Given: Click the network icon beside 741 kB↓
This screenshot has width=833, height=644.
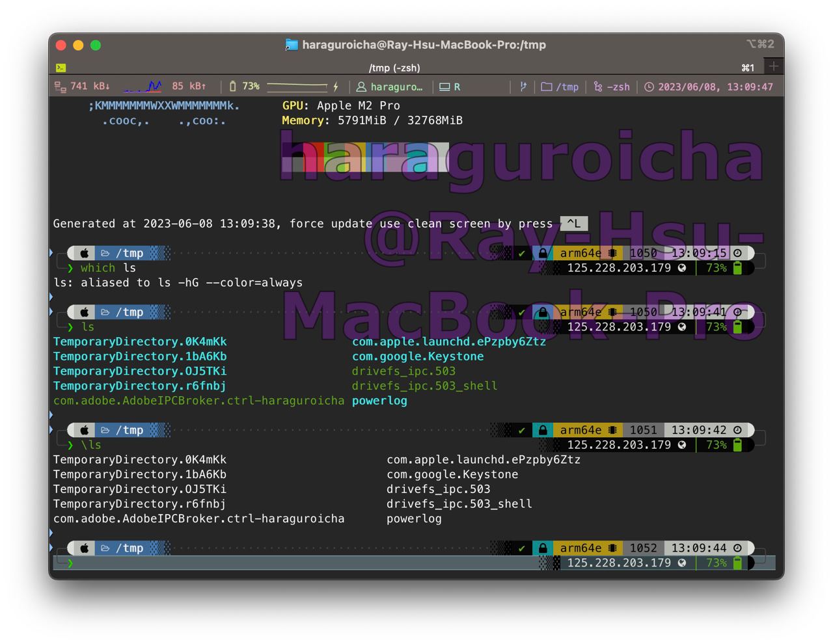Looking at the screenshot, I should [x=60, y=87].
